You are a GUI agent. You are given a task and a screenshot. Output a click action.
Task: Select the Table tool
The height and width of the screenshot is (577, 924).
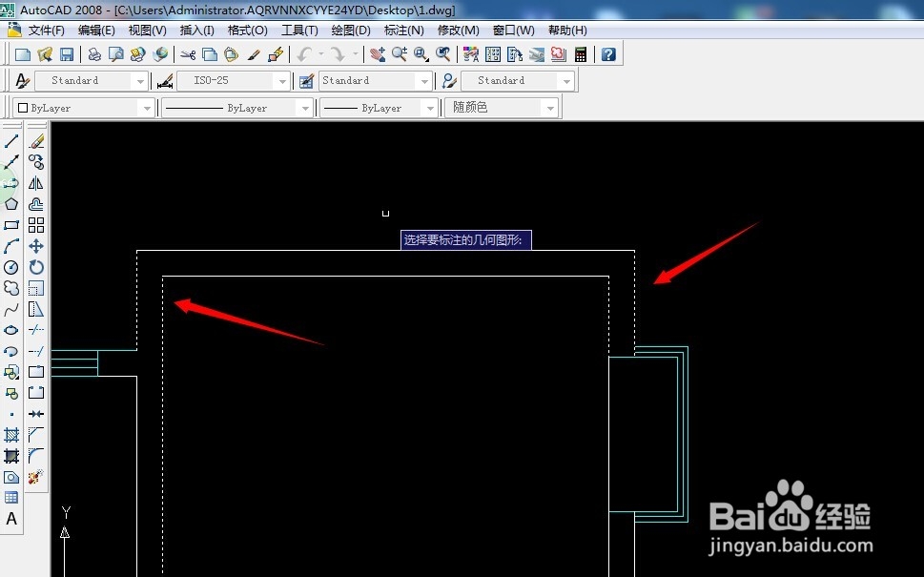click(x=11, y=498)
